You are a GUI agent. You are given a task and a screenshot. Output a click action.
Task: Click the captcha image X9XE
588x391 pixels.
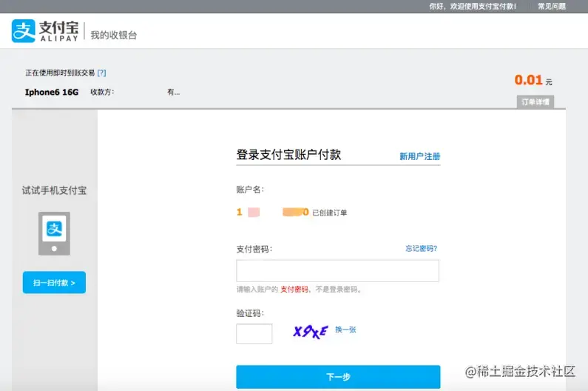click(311, 332)
